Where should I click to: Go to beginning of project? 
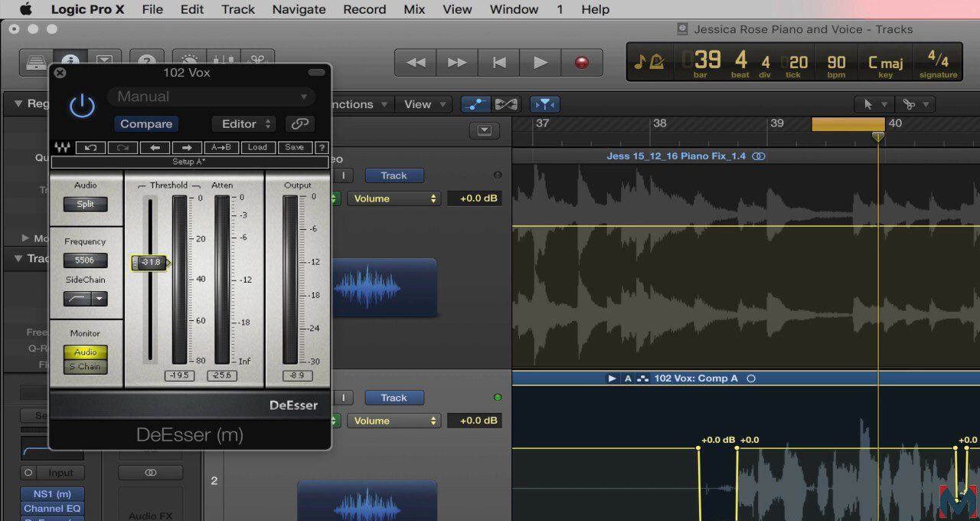coord(498,63)
